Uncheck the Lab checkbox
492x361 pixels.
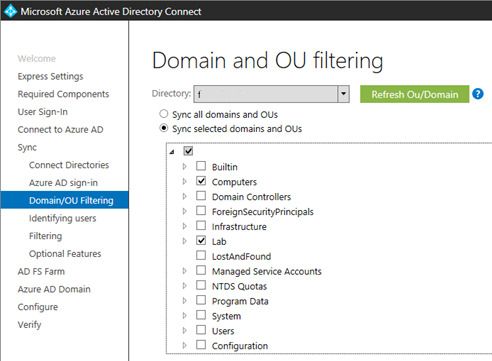tap(201, 240)
